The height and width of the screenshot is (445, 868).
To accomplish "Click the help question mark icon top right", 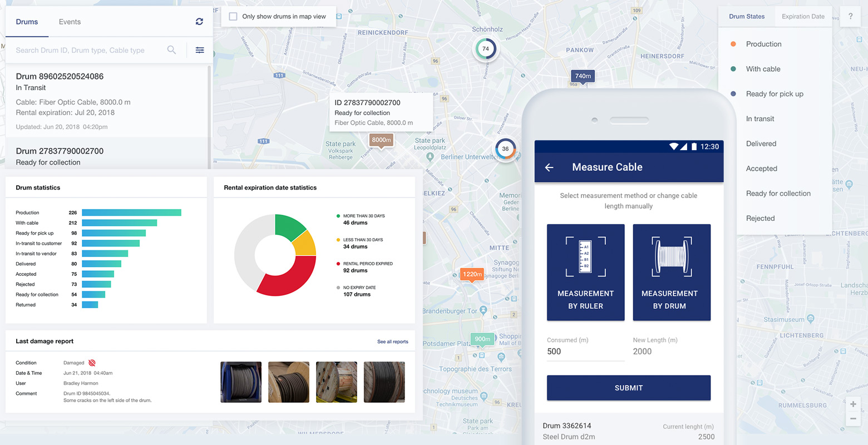I will coord(850,17).
